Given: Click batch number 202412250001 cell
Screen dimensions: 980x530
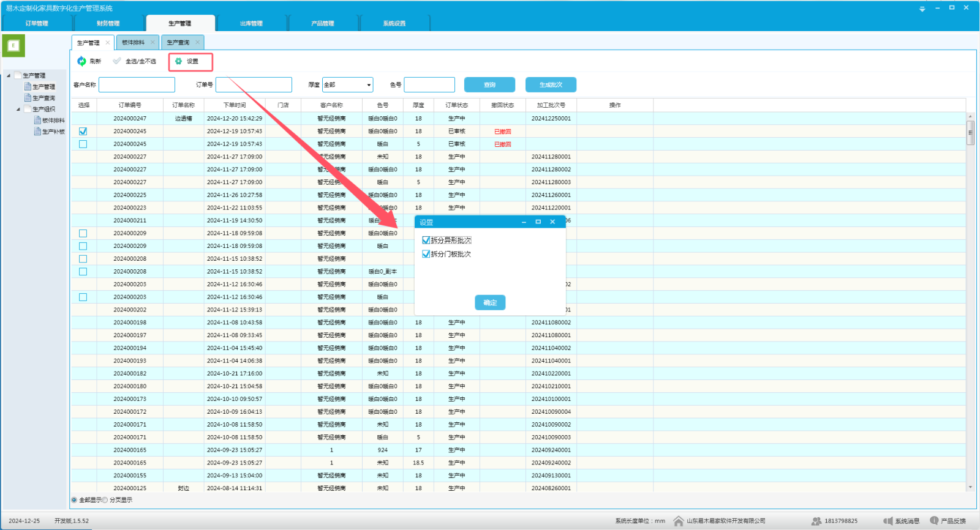Looking at the screenshot, I should (551, 119).
